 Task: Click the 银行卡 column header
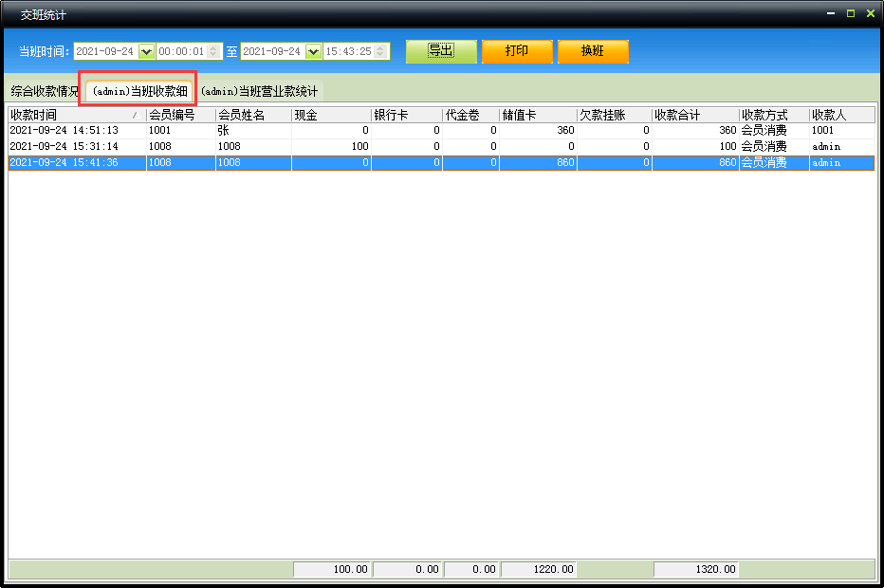(407, 115)
